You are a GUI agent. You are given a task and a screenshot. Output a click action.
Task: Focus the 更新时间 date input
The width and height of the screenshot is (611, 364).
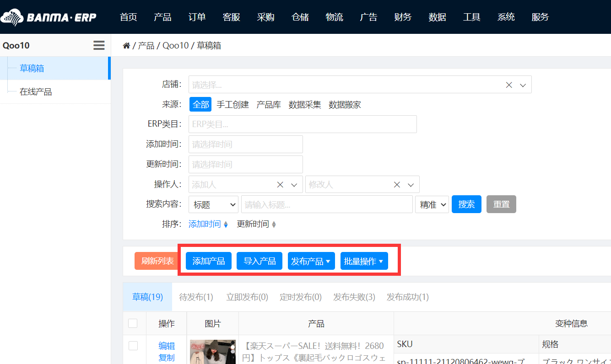pyautogui.click(x=246, y=164)
